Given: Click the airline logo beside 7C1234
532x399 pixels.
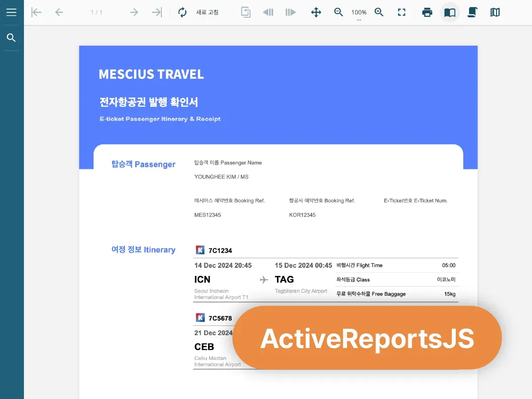Looking at the screenshot, I should (x=200, y=250).
